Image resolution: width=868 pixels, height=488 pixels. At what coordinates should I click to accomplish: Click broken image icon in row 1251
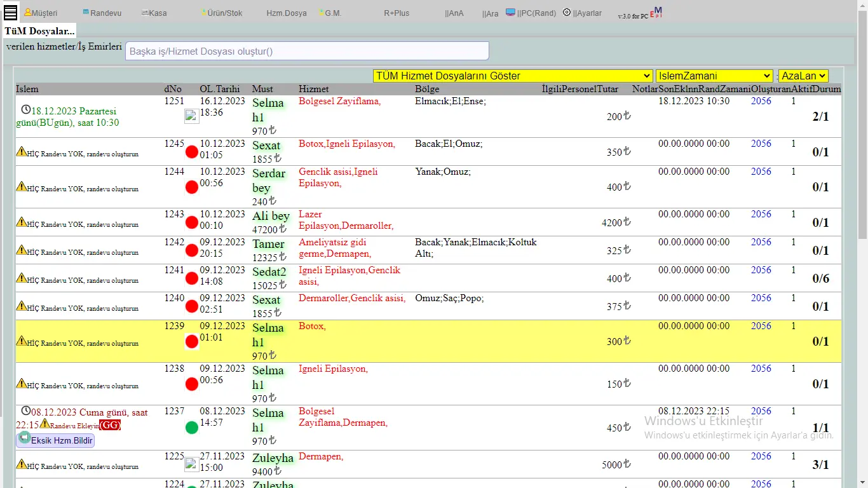point(191,116)
